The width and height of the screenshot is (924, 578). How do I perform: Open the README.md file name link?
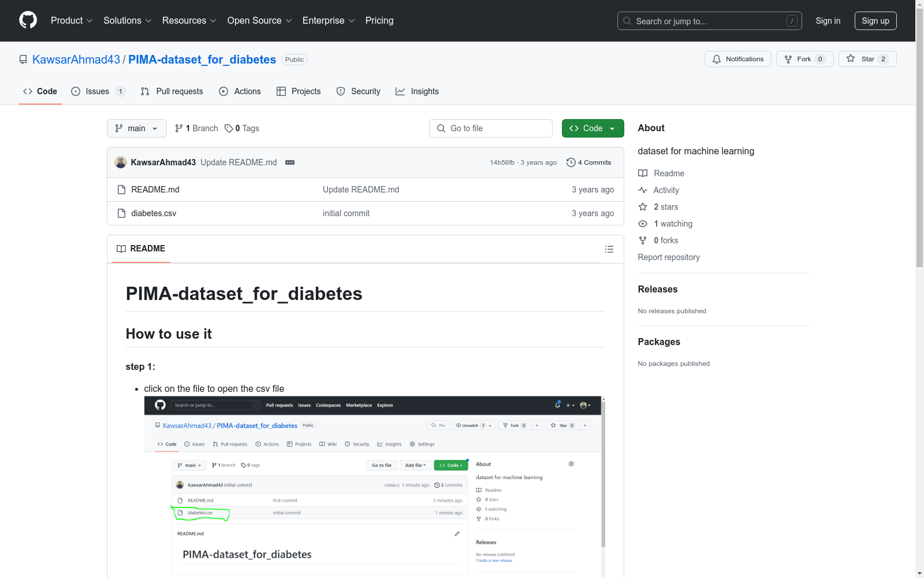155,190
